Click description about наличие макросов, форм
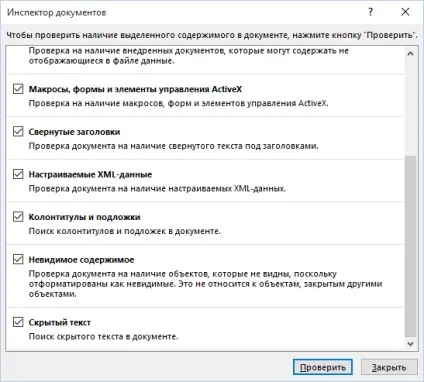The image size is (424, 382). [x=179, y=103]
